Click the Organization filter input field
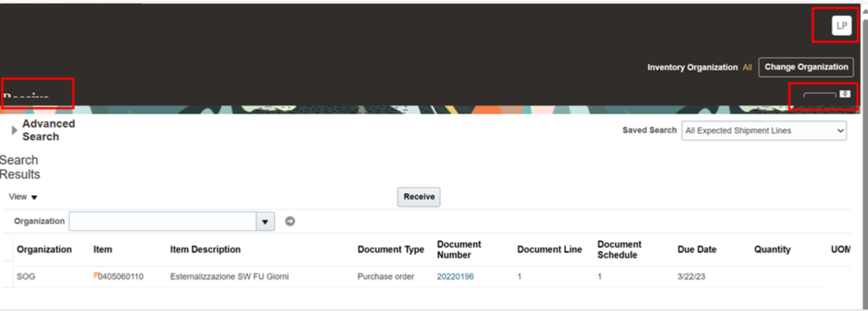 162,221
